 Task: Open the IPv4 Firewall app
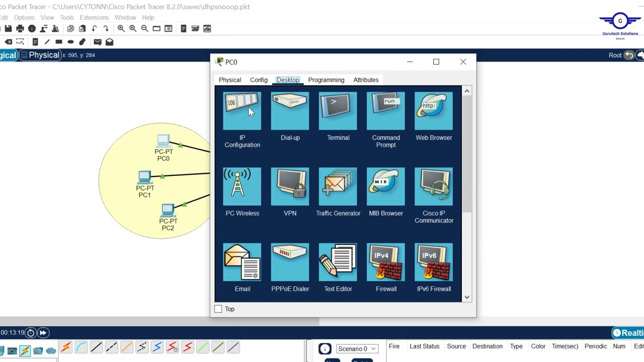tap(386, 262)
